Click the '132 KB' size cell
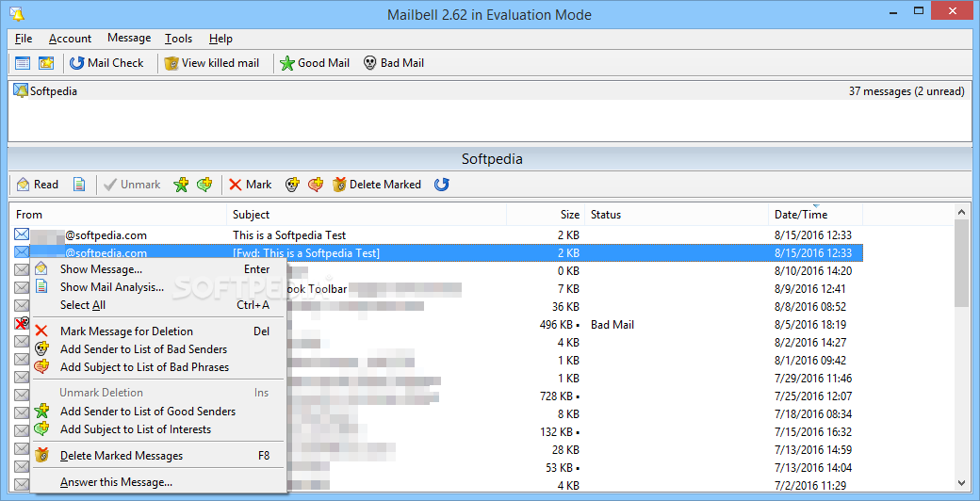The width and height of the screenshot is (980, 501). (560, 431)
